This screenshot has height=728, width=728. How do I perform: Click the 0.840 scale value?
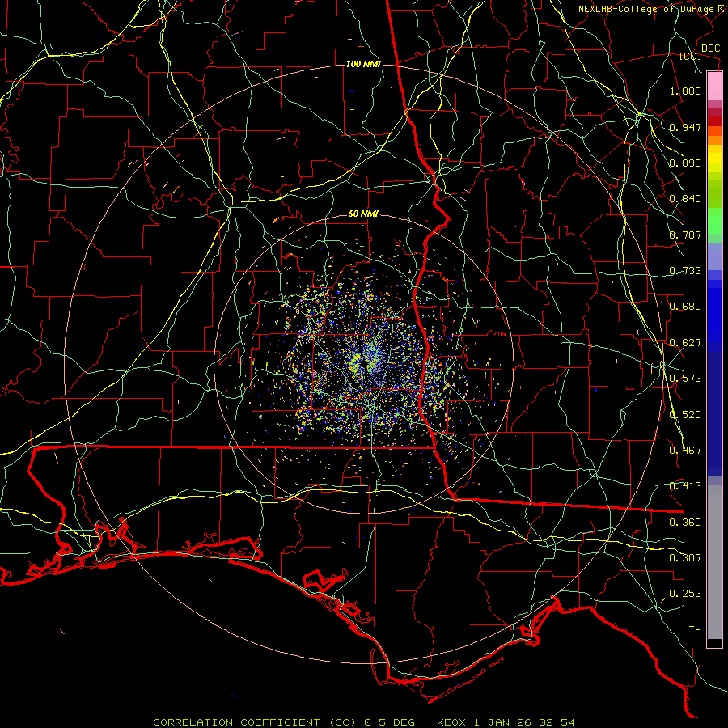click(x=685, y=199)
